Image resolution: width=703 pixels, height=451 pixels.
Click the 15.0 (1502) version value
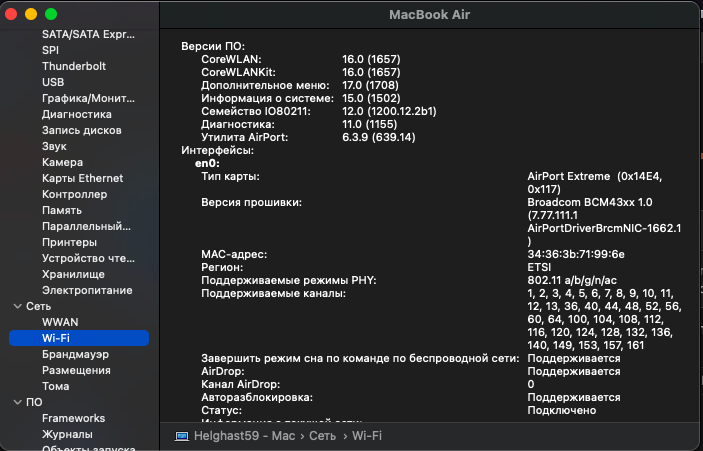pos(371,98)
